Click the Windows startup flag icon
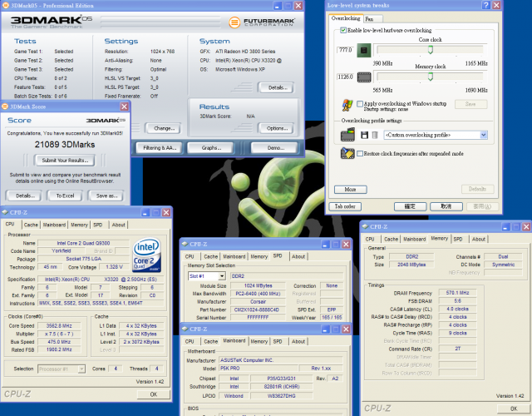This screenshot has width=532, height=416. click(347, 106)
